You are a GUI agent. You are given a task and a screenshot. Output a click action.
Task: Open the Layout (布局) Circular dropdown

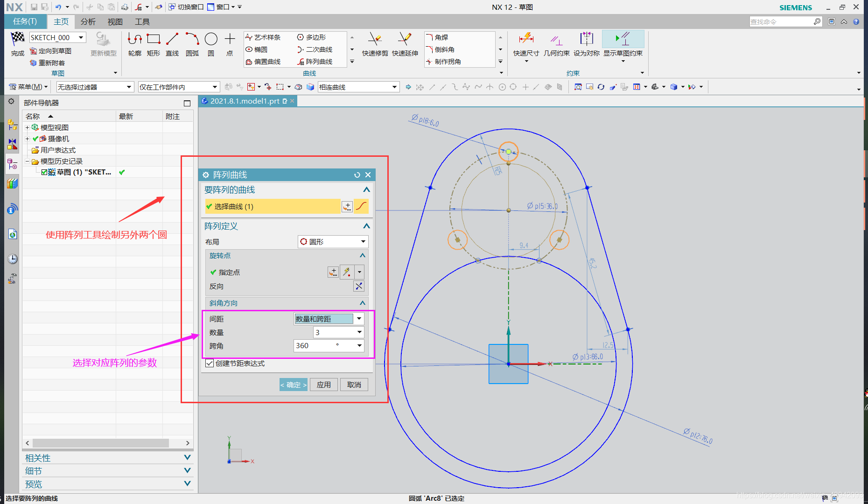coord(333,242)
